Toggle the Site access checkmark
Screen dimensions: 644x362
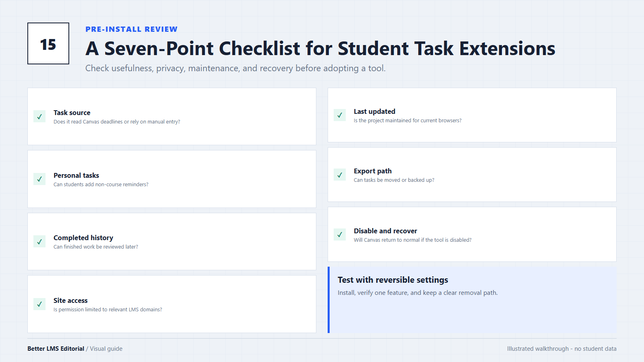coord(39,304)
